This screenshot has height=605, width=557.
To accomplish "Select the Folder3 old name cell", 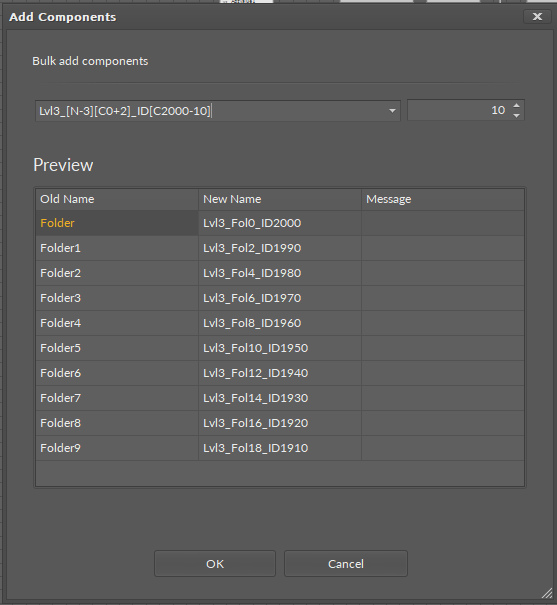I will click(x=117, y=298).
